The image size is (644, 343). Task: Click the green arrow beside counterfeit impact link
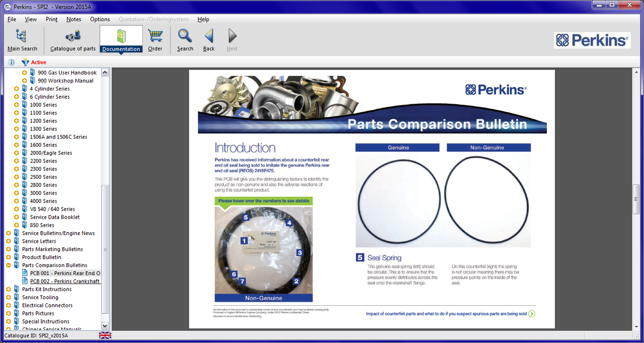532,313
